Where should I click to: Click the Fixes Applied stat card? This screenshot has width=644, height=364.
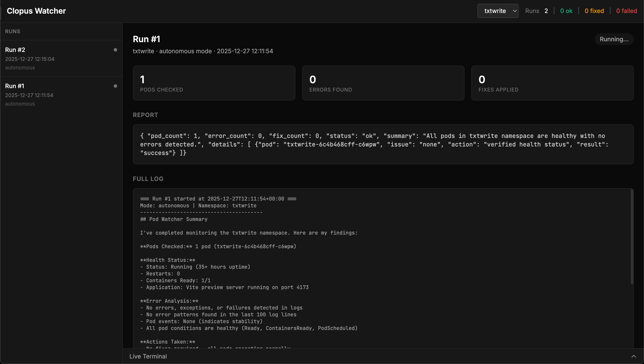pyautogui.click(x=552, y=83)
